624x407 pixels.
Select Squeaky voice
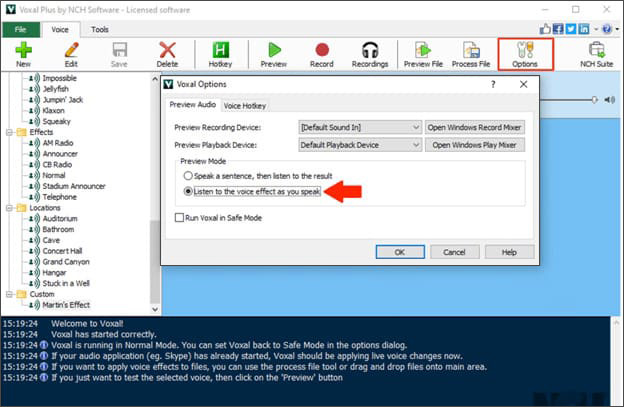pyautogui.click(x=57, y=121)
